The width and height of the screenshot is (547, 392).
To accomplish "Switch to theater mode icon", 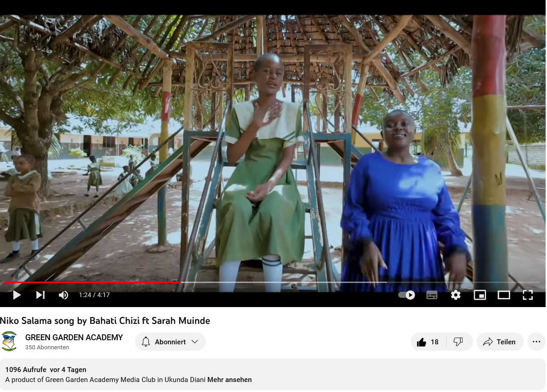I will click(504, 295).
